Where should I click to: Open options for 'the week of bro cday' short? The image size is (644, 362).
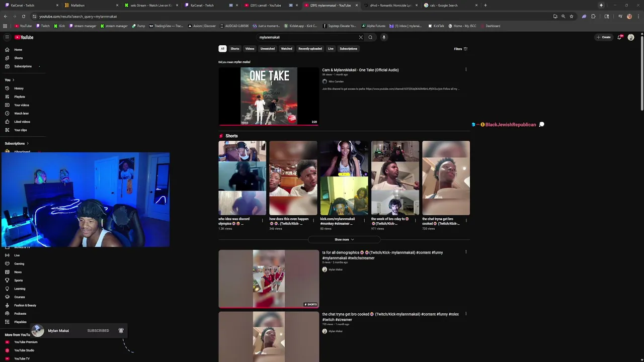[415, 220]
